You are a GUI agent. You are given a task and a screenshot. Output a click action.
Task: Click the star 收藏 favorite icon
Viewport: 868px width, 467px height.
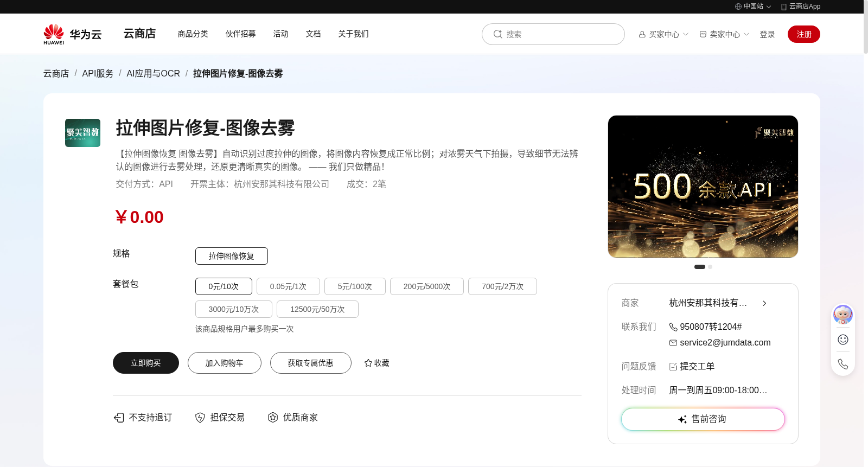[x=368, y=363]
